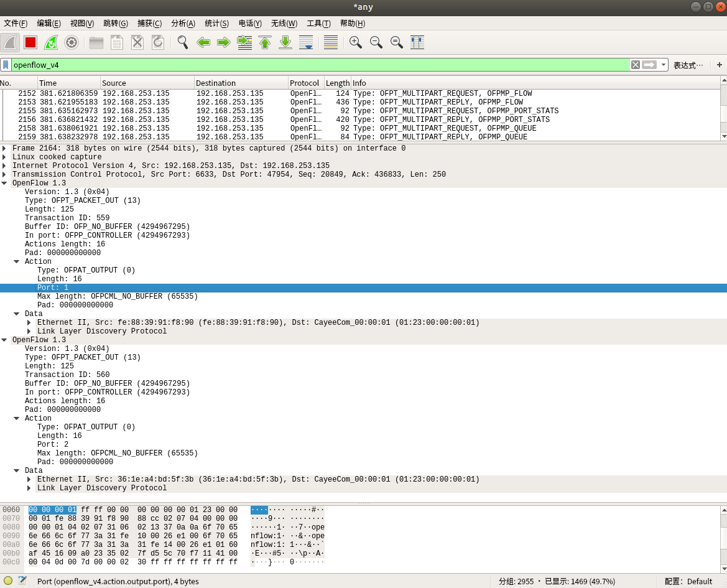
Task: Zoom out the main window text
Action: 376,43
